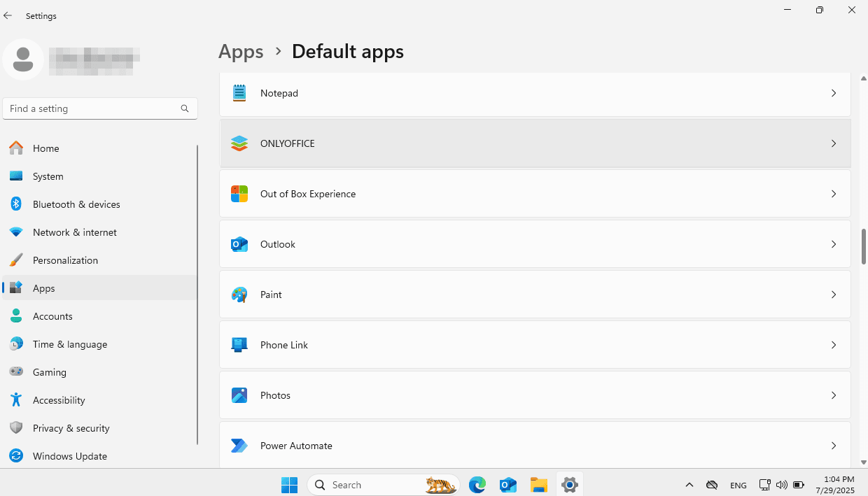Click the back arrow in Settings title bar
Image resolution: width=868 pixels, height=496 pixels.
point(8,15)
